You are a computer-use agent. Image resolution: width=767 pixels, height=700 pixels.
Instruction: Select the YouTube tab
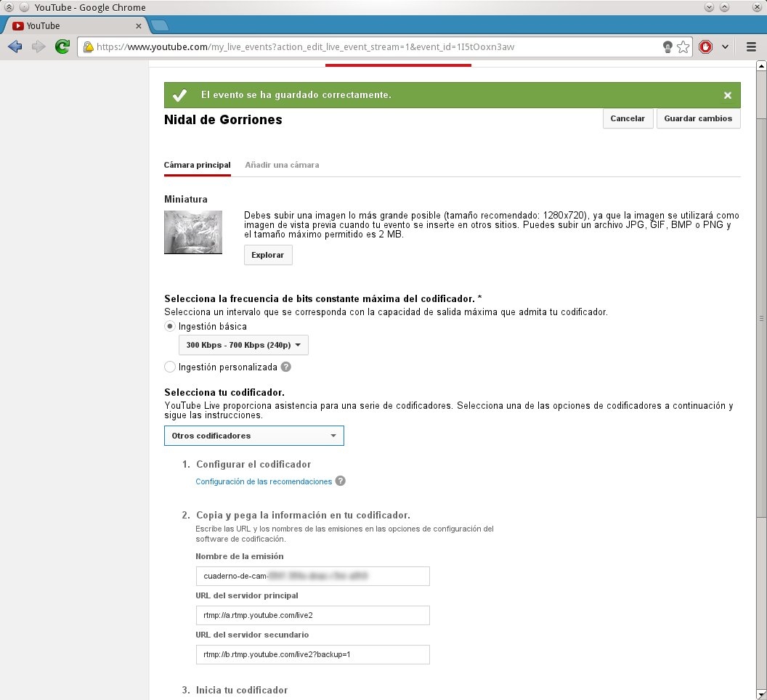tap(76, 26)
